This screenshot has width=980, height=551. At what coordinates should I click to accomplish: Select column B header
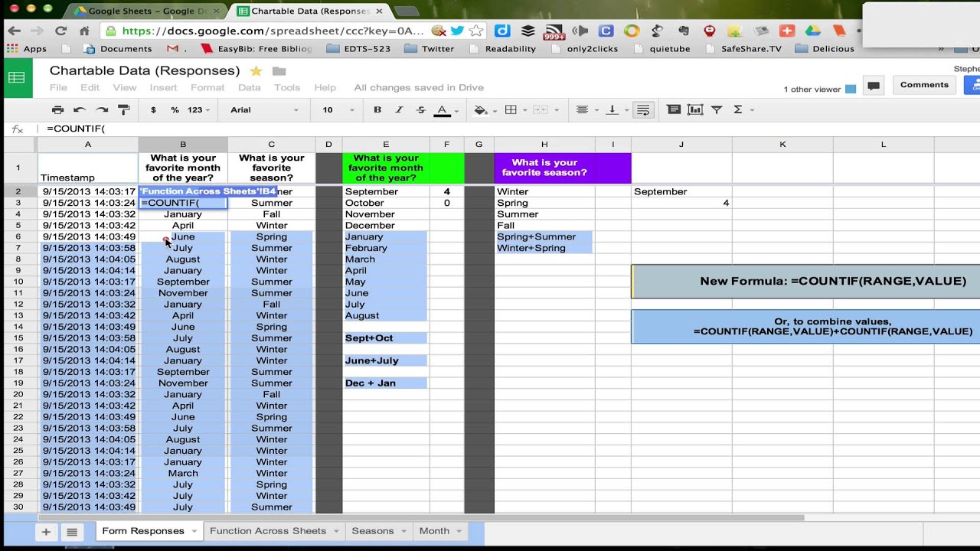point(183,144)
